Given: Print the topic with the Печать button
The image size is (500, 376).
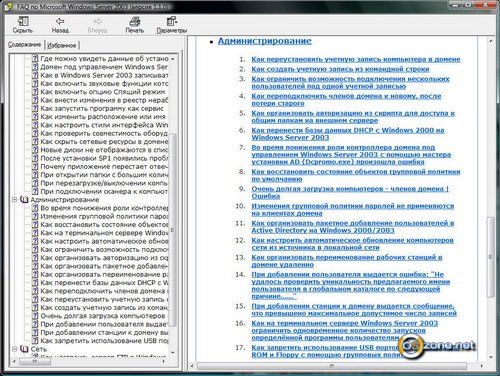Looking at the screenshot, I should click(x=135, y=25).
